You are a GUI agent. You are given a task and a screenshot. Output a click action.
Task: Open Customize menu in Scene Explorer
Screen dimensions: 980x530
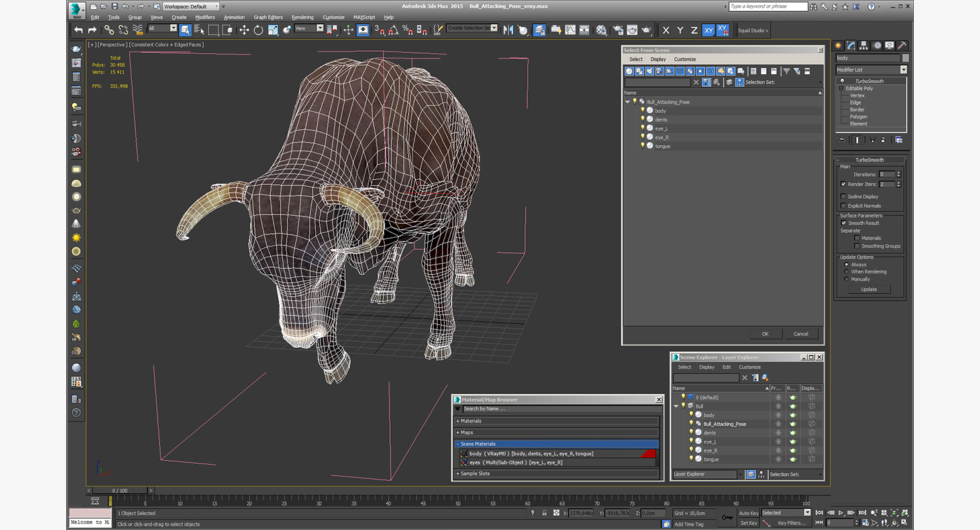pos(750,367)
